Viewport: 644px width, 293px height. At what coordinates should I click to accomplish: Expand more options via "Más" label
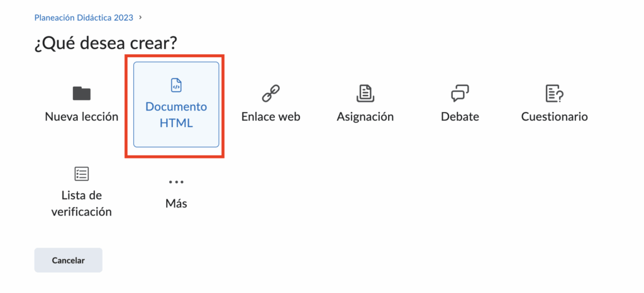(176, 204)
